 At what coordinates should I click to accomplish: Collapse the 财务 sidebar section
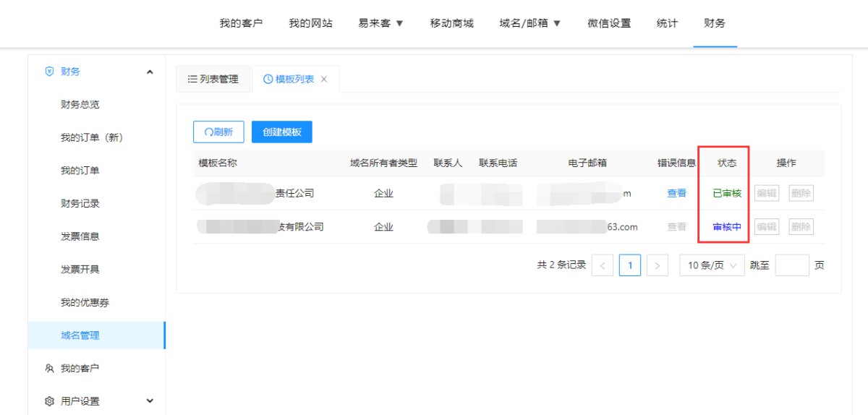coord(150,72)
